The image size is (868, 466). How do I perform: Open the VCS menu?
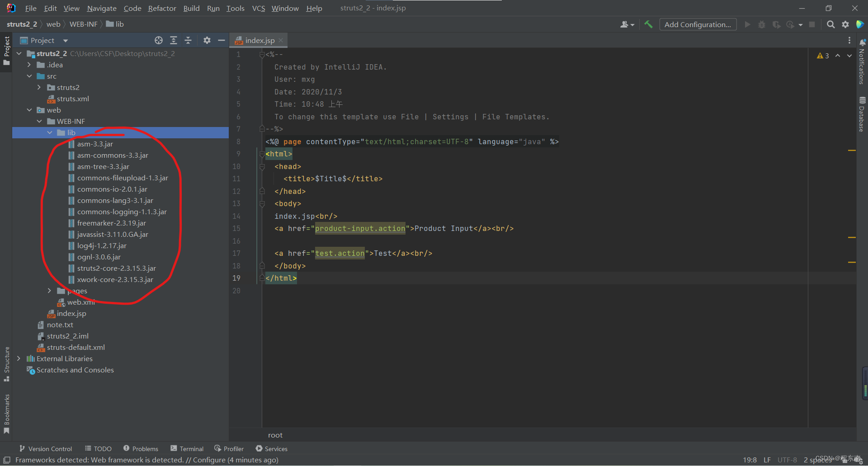click(259, 8)
